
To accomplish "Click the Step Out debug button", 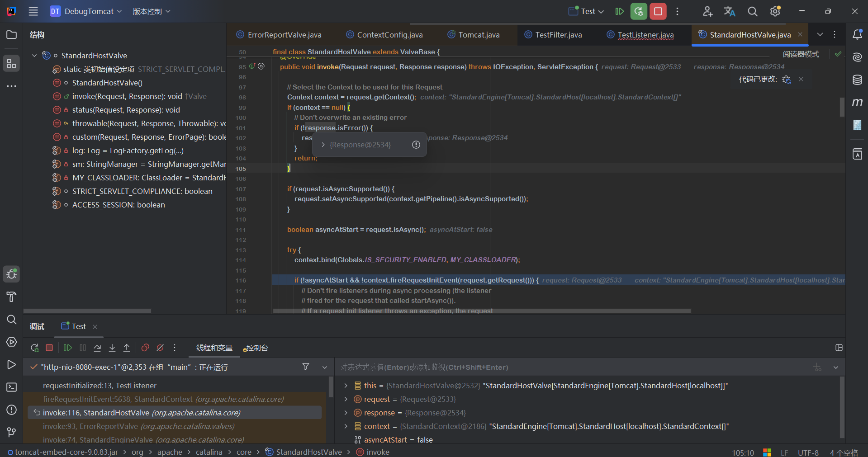I will point(127,348).
